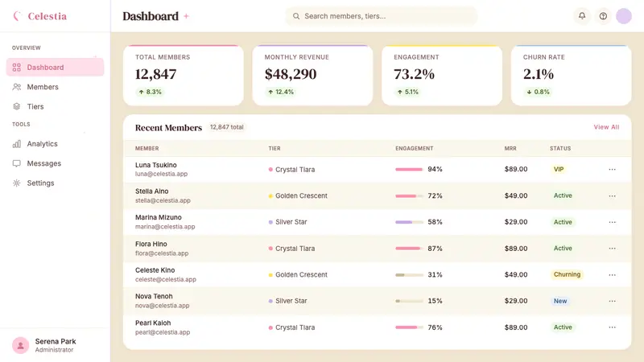Screen dimensions: 644x362
Task: Click the plus icon beside Dashboard title
Action: [x=186, y=16]
